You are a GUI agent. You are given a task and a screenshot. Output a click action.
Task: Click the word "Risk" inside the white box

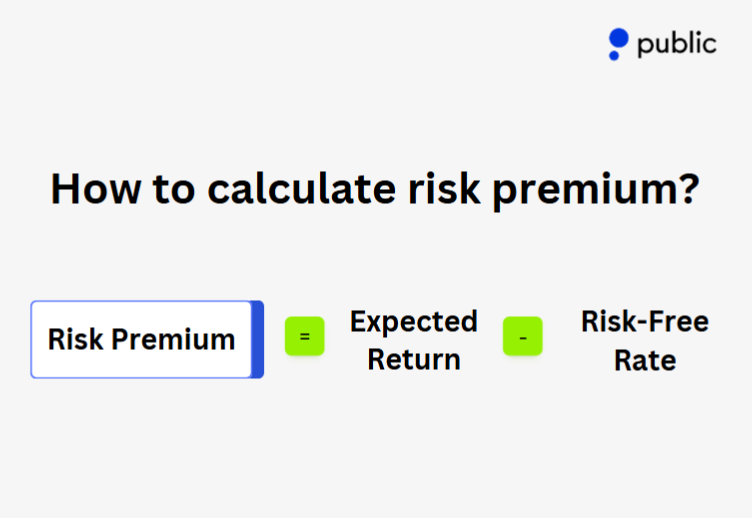(x=76, y=339)
